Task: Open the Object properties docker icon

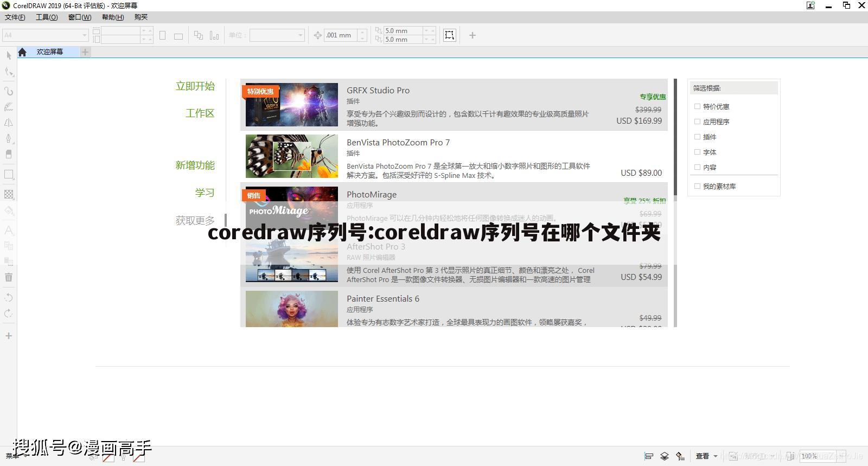Action: coord(680,456)
